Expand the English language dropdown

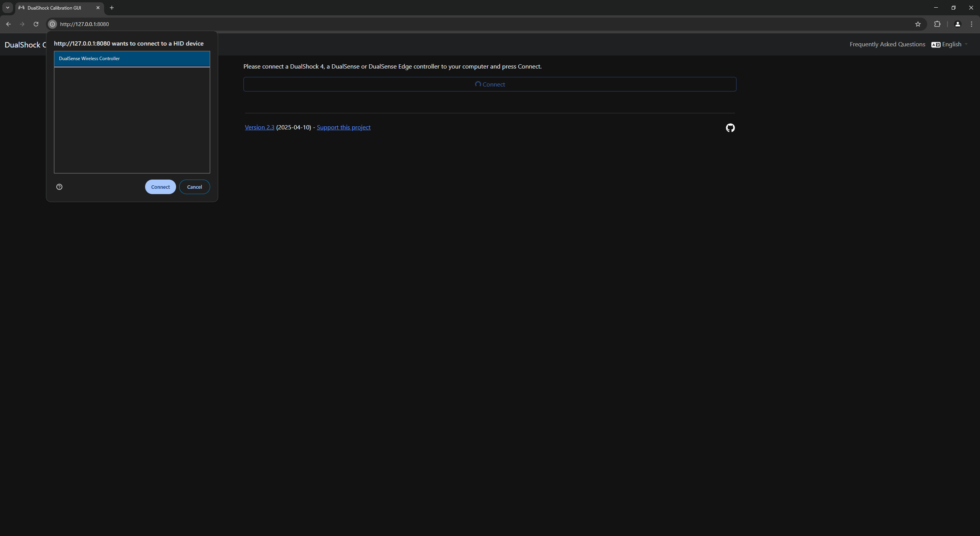click(x=950, y=44)
